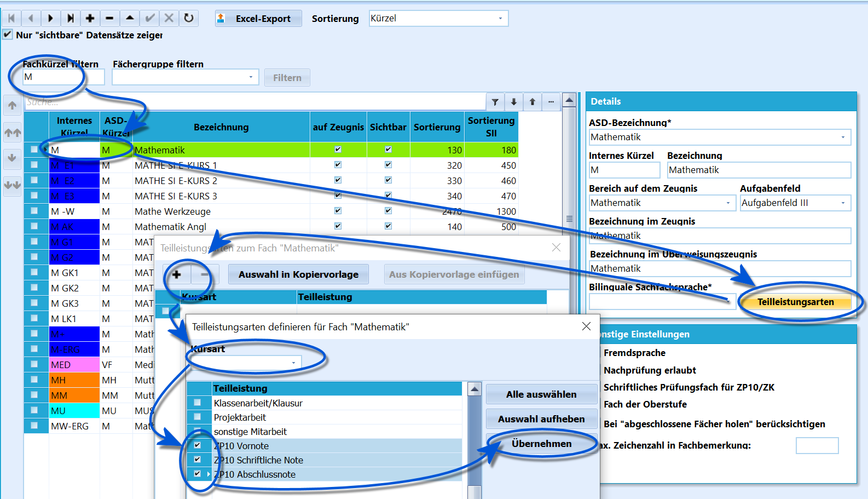
Task: Open the Aufgabenfeld III dropdown
Action: click(x=795, y=203)
